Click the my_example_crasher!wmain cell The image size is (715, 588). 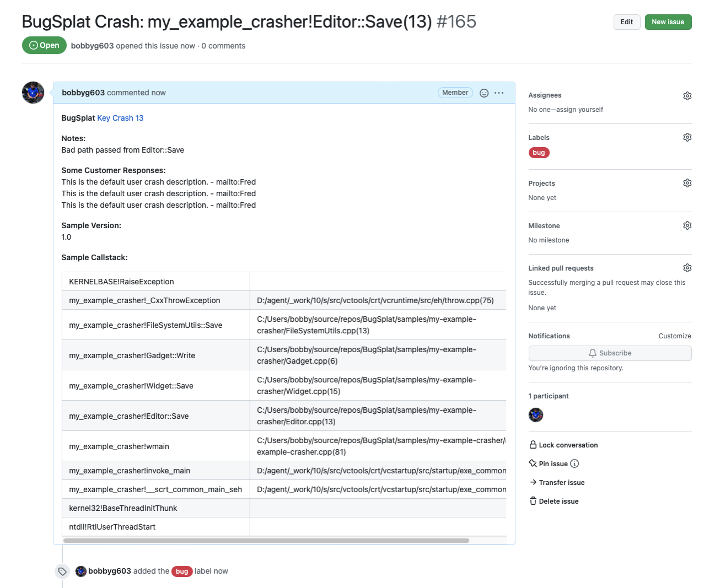pyautogui.click(x=156, y=446)
